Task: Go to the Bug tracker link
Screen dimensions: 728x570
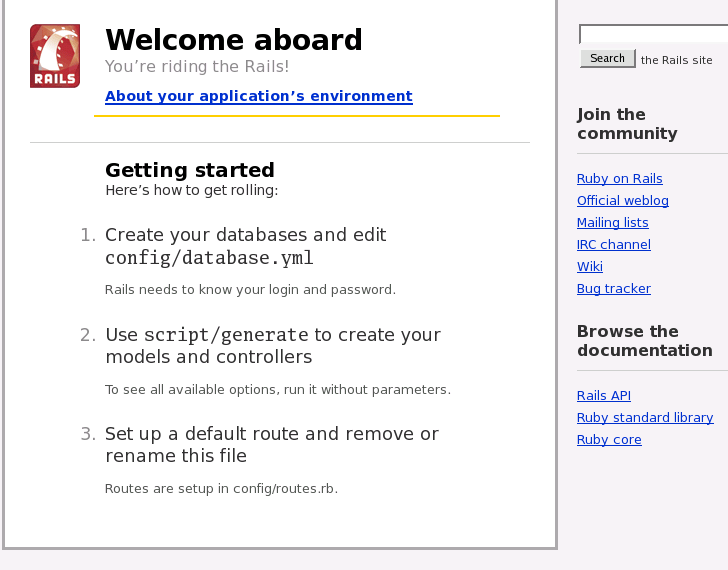Action: (x=613, y=289)
